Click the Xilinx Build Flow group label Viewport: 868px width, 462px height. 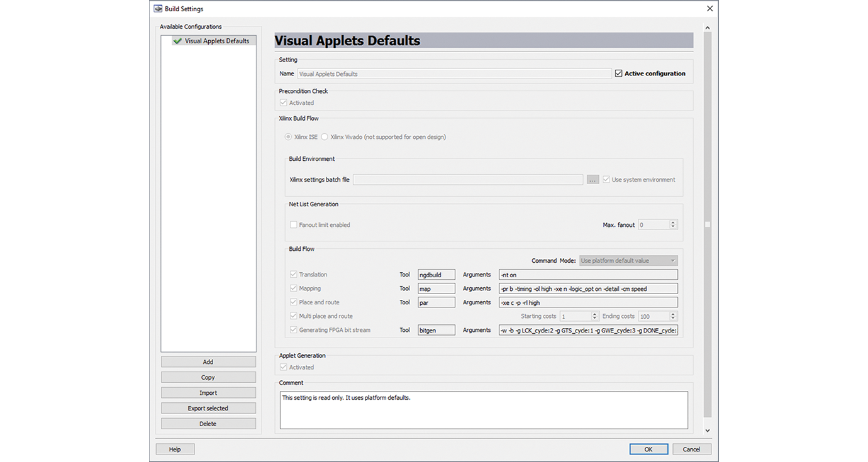click(299, 118)
